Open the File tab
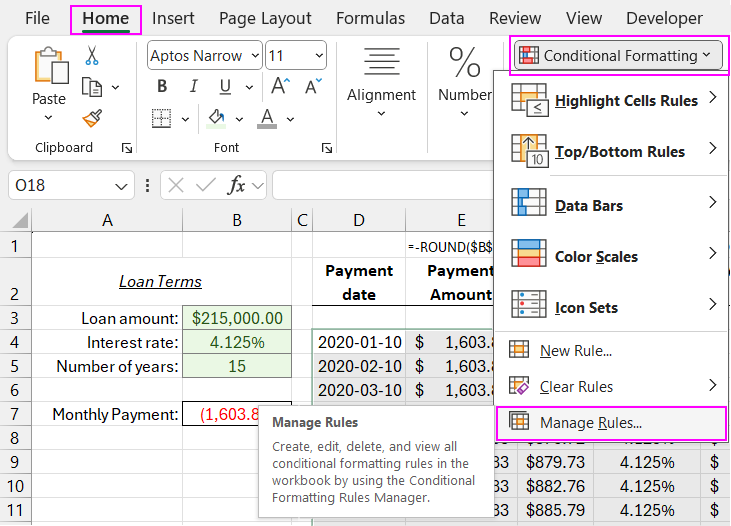Viewport: 731px width, 526px height. (x=37, y=18)
